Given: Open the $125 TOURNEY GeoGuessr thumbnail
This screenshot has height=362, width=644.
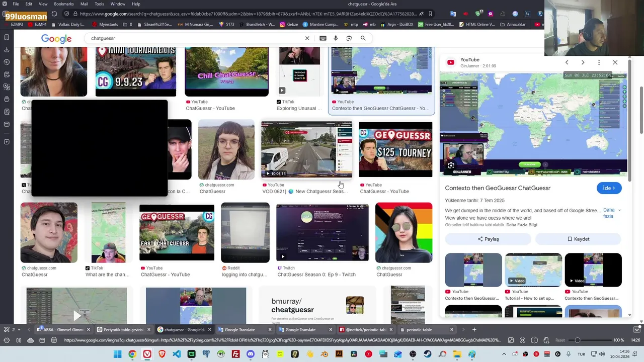Looking at the screenshot, I should pos(395,149).
